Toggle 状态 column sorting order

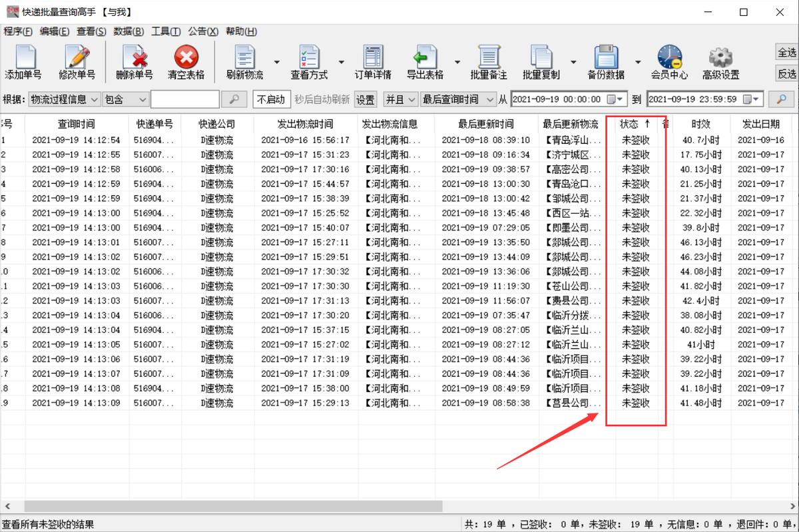(633, 123)
